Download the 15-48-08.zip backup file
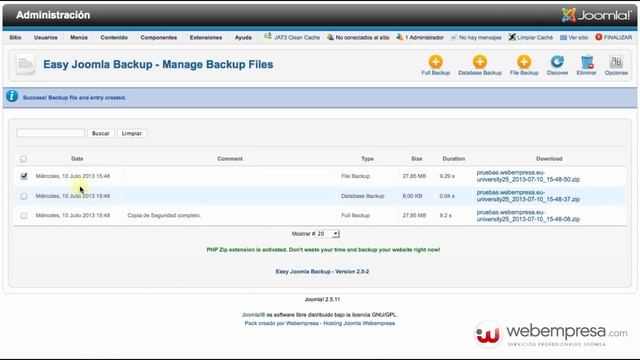 point(528,216)
